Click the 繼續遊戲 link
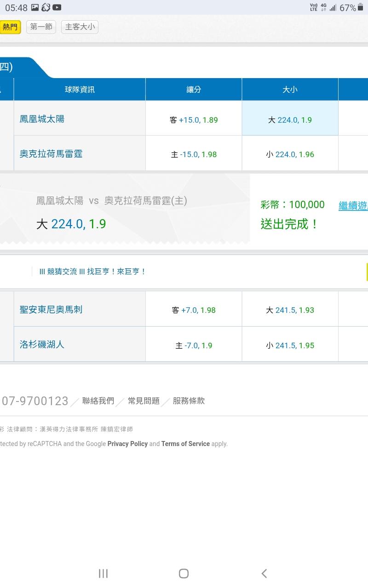 [353, 206]
